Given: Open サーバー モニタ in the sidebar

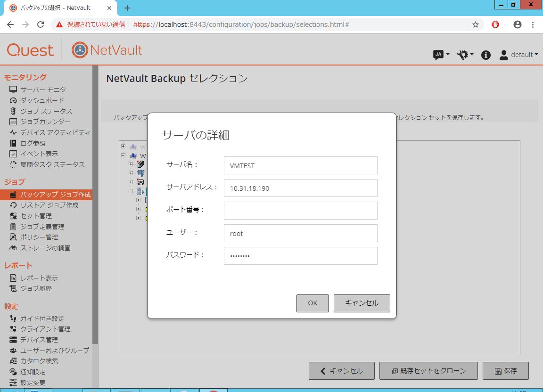Looking at the screenshot, I should pos(43,90).
